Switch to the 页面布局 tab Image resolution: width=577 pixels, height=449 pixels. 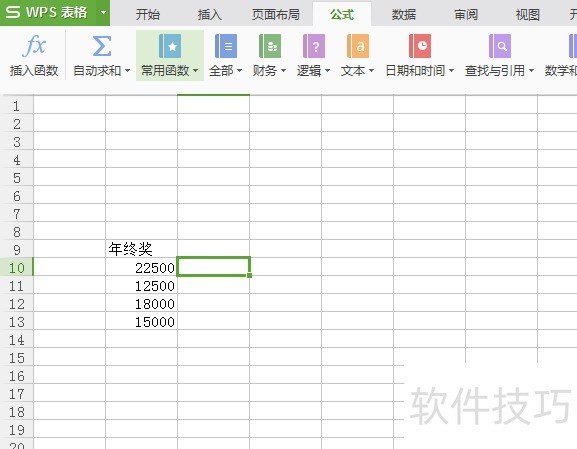click(x=276, y=15)
